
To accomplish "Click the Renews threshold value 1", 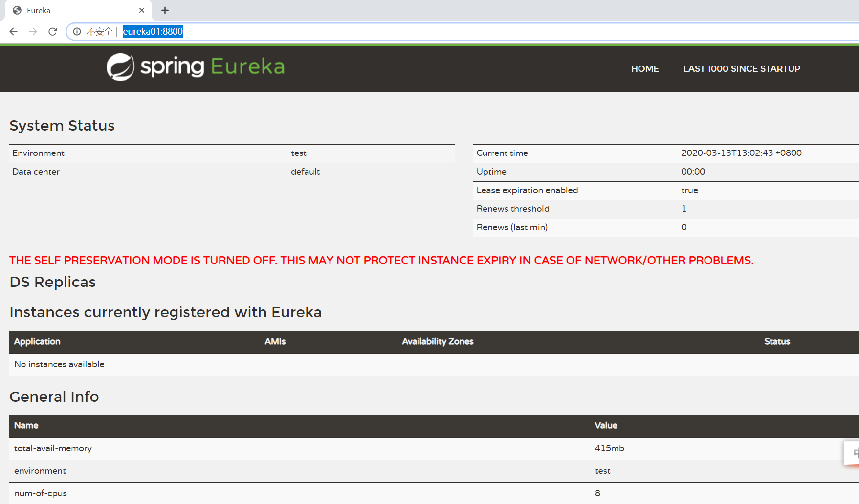I will tap(684, 209).
